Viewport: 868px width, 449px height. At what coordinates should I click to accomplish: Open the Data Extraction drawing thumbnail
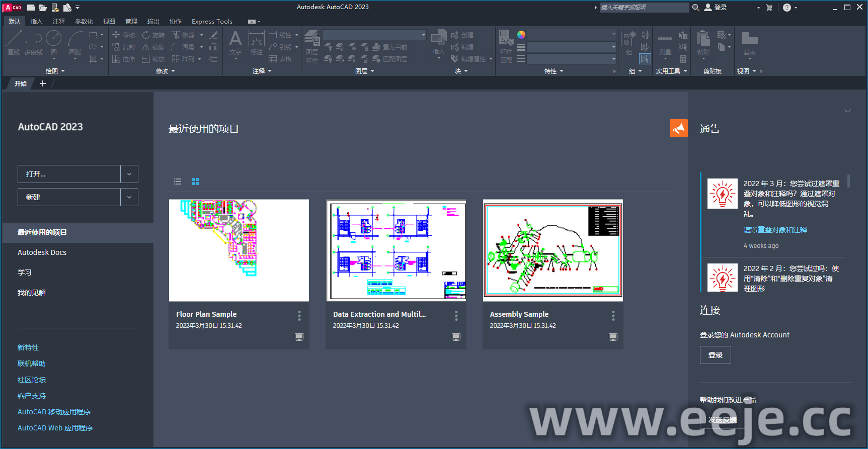[x=396, y=250]
